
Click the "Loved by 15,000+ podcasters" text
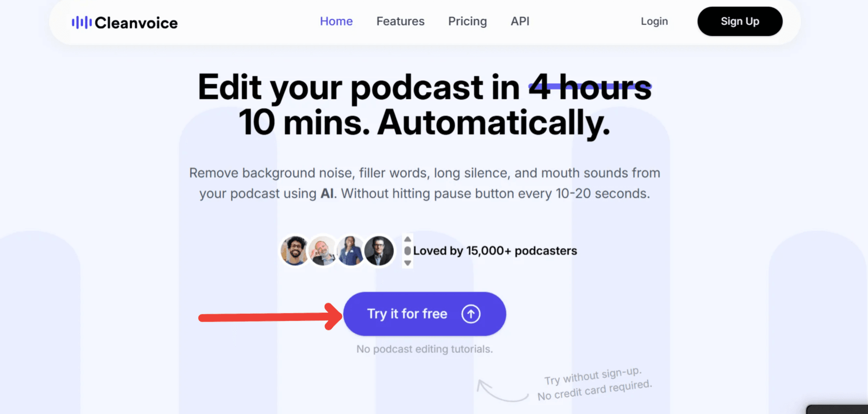(495, 251)
